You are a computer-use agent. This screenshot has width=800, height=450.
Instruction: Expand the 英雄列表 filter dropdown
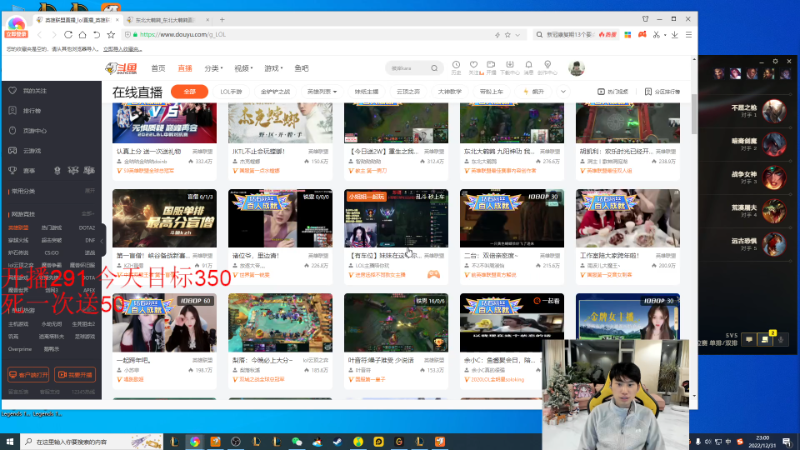322,92
